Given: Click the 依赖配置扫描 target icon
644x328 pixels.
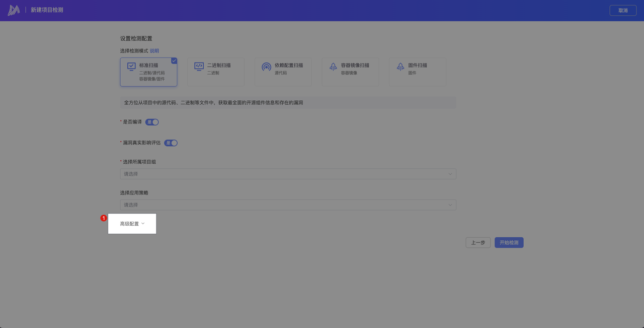Looking at the screenshot, I should tap(266, 67).
